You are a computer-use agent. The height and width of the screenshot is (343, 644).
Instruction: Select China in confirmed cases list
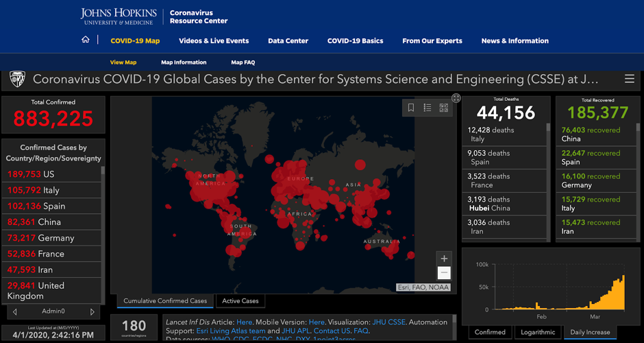tap(51, 222)
